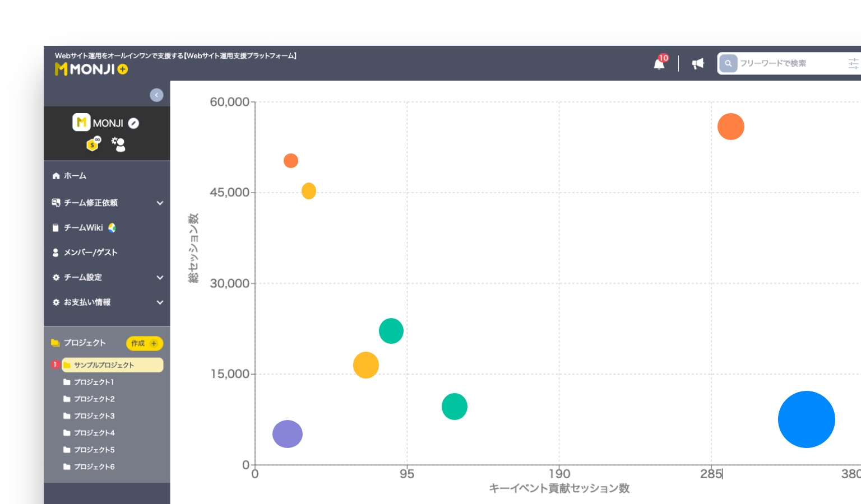Click the MONJI+ logo in the header
This screenshot has height=504, width=861.
click(x=91, y=69)
